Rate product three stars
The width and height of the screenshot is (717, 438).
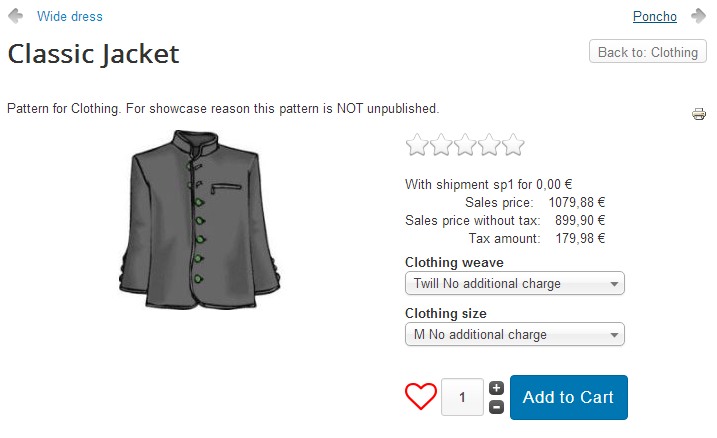466,146
